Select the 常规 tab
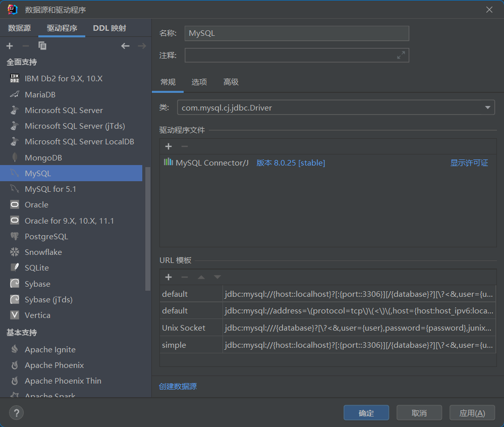 (168, 82)
